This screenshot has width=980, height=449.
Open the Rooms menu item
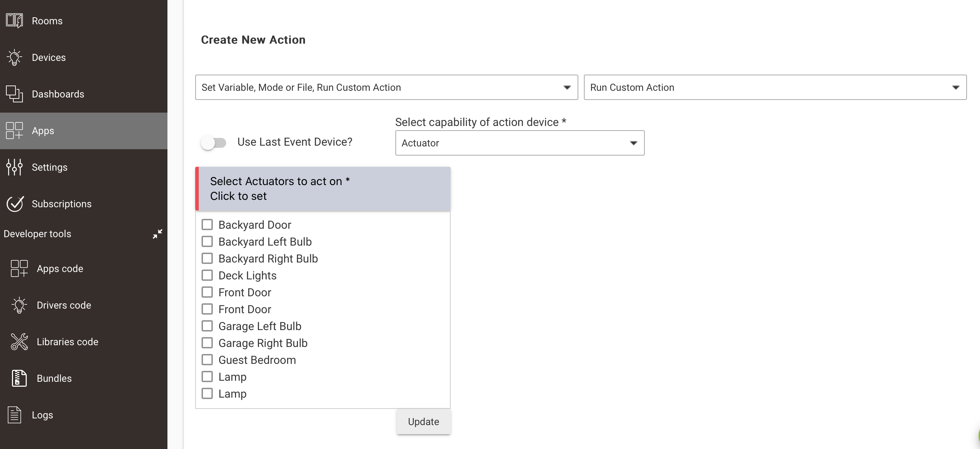[x=84, y=20]
